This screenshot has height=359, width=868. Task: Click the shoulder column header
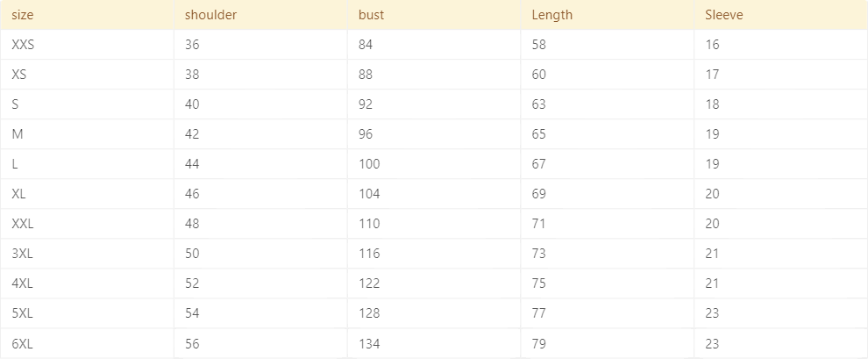coord(210,15)
